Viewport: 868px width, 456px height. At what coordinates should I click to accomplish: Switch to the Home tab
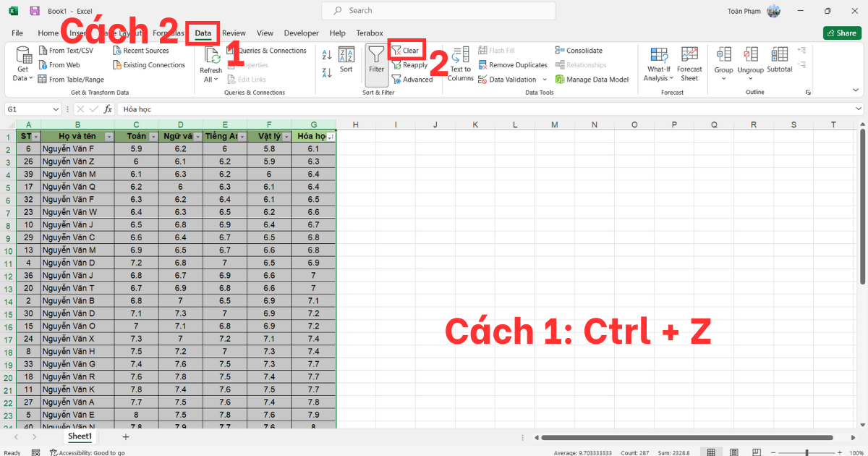48,33
